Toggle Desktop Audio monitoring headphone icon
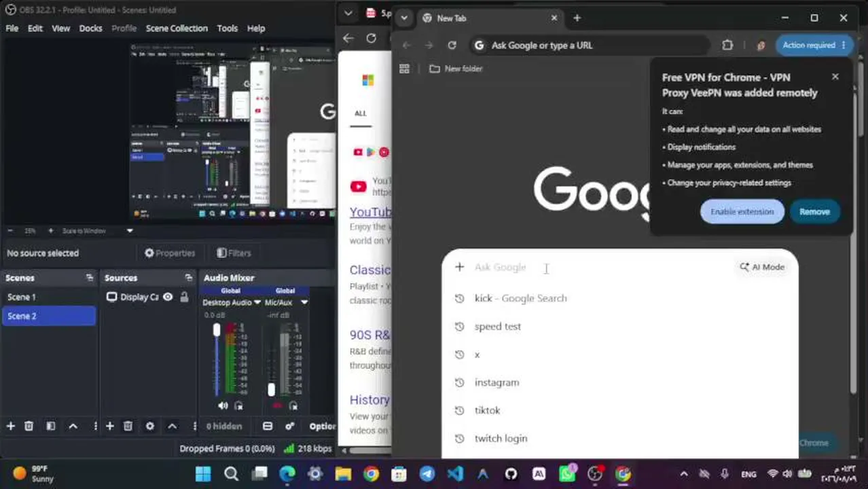868x489 pixels. (238, 405)
